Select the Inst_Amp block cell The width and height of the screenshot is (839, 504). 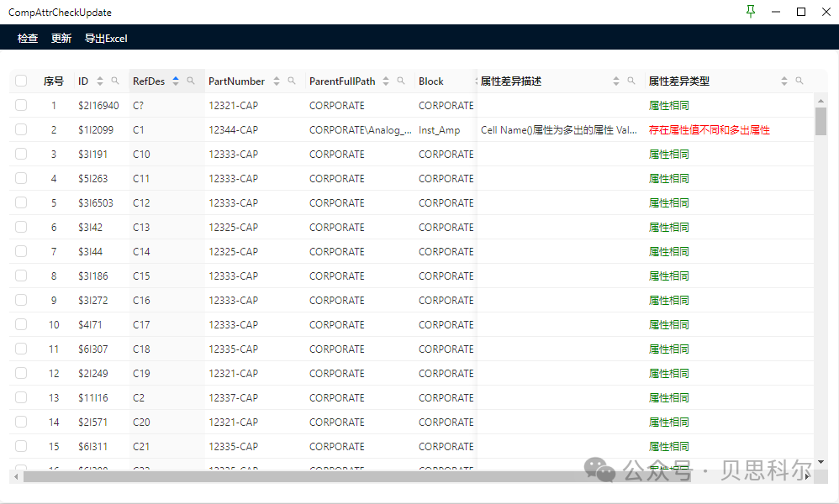(x=440, y=130)
